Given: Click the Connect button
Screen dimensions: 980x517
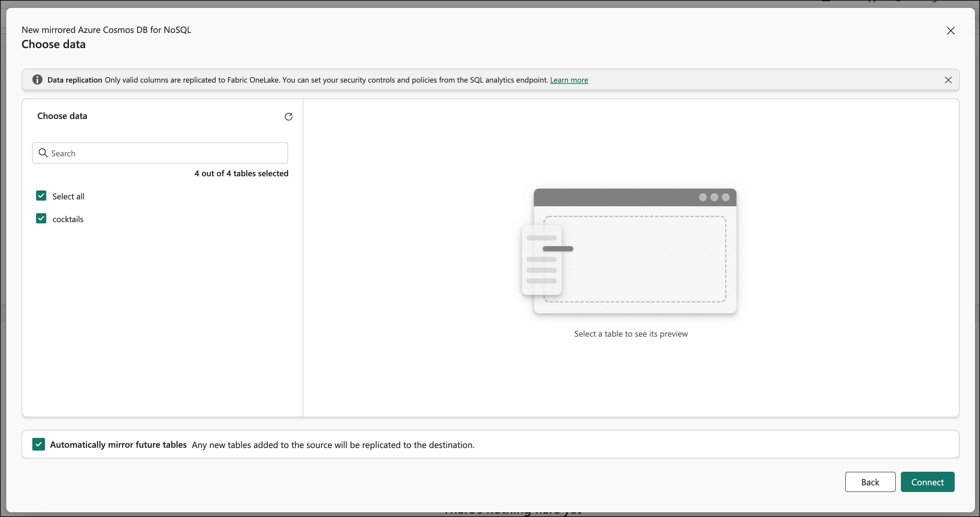Looking at the screenshot, I should [x=927, y=482].
